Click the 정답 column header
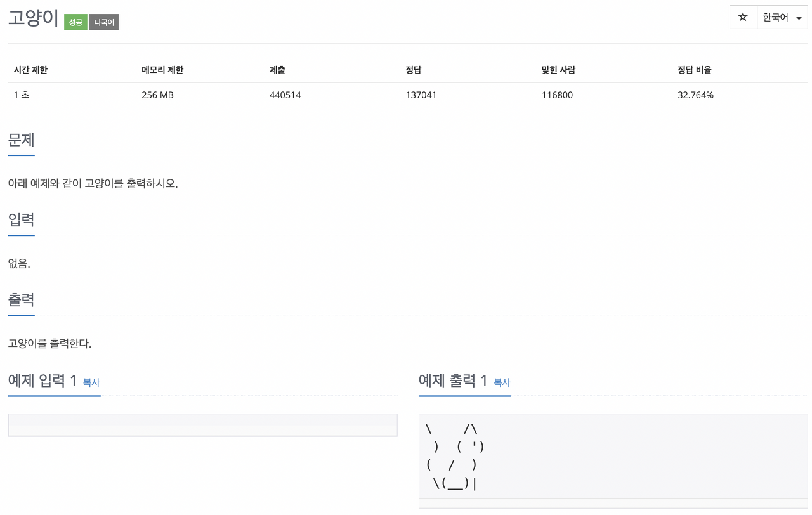The width and height of the screenshot is (812, 515). point(414,70)
